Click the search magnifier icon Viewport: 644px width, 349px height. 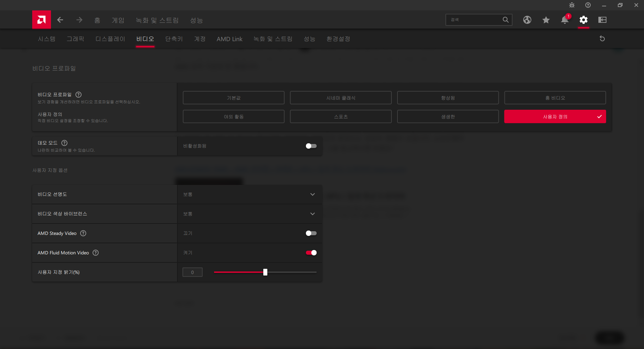pos(505,20)
